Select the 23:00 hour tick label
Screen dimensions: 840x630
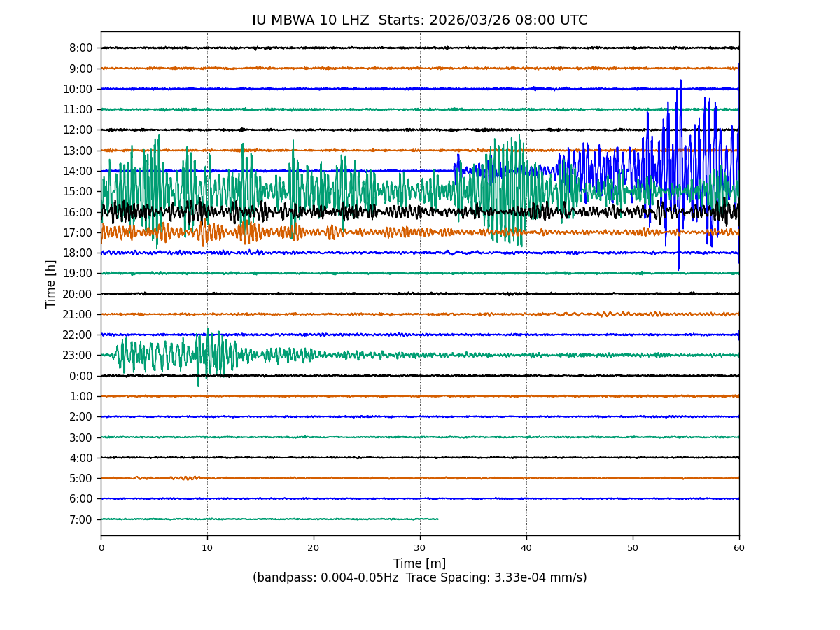[x=78, y=356]
